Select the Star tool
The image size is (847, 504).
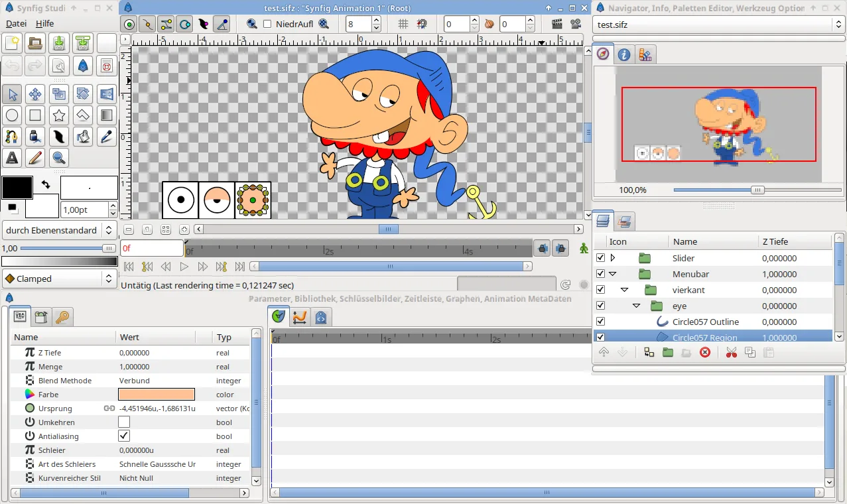(59, 115)
